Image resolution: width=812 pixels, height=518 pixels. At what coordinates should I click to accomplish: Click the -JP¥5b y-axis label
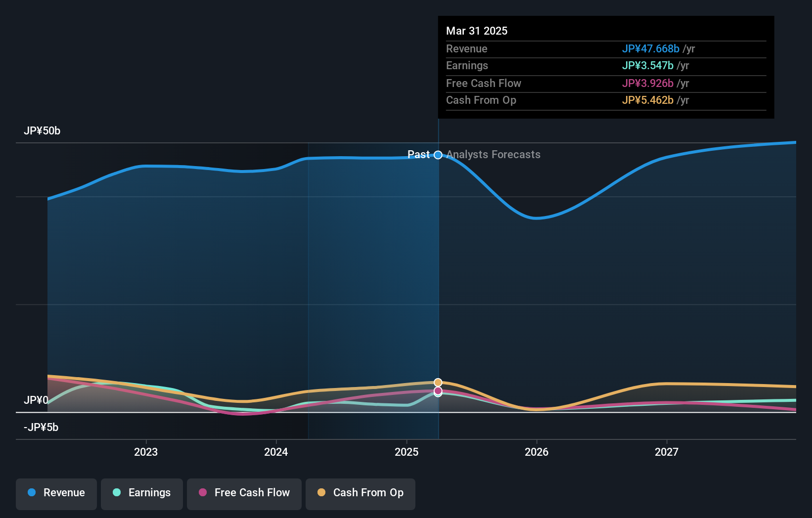pos(41,427)
